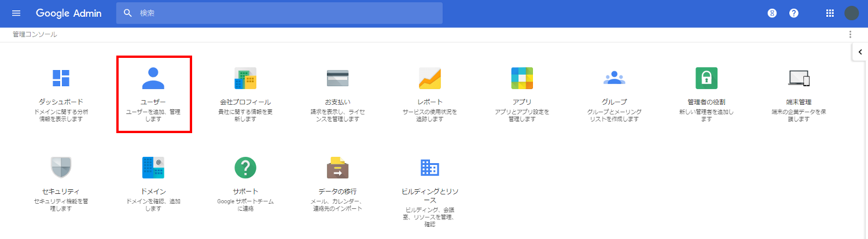Open the Support (サポート) question icon

pyautogui.click(x=245, y=168)
